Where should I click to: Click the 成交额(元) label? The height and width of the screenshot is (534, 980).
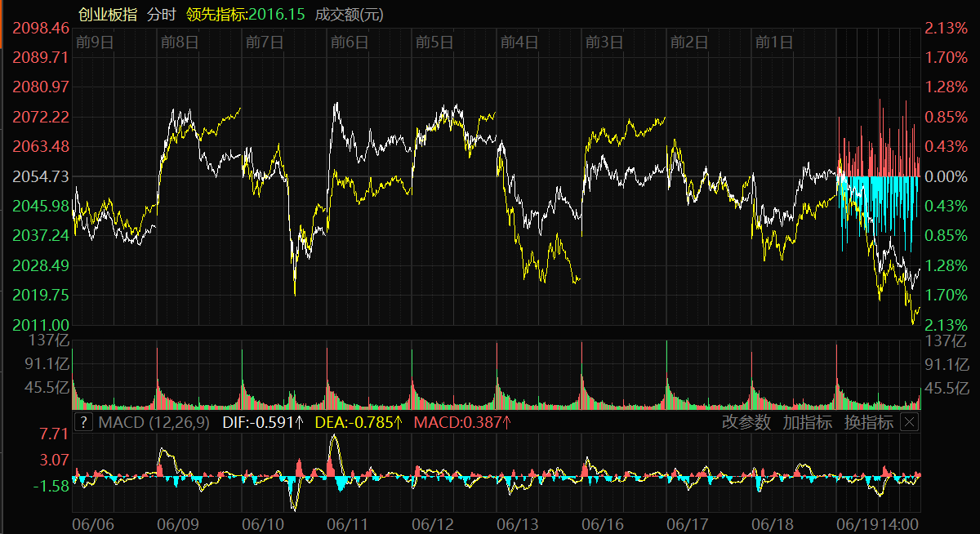pyautogui.click(x=349, y=14)
